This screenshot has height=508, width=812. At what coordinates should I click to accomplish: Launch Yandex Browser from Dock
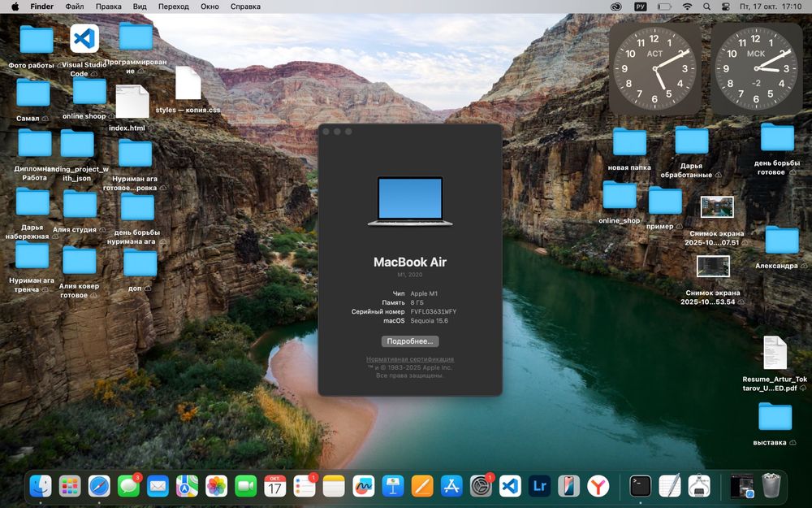(598, 486)
